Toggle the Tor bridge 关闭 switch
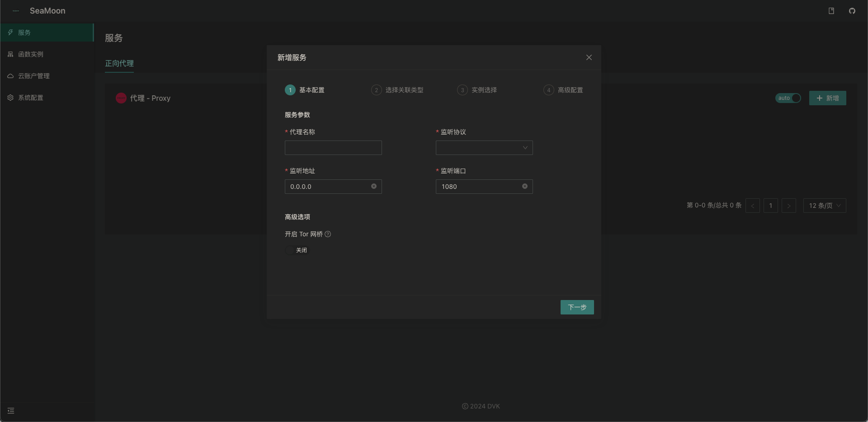This screenshot has height=422, width=868. (x=297, y=250)
